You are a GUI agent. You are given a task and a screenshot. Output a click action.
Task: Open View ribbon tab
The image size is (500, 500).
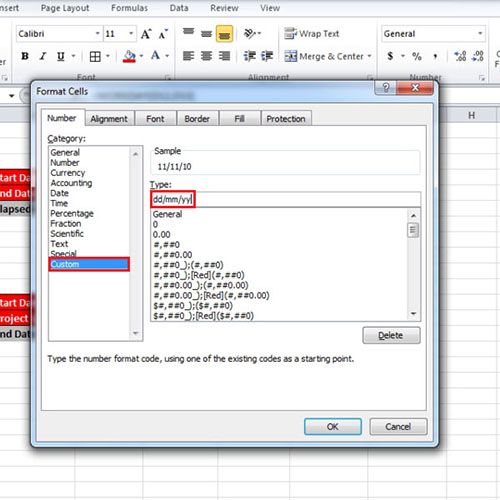click(270, 8)
